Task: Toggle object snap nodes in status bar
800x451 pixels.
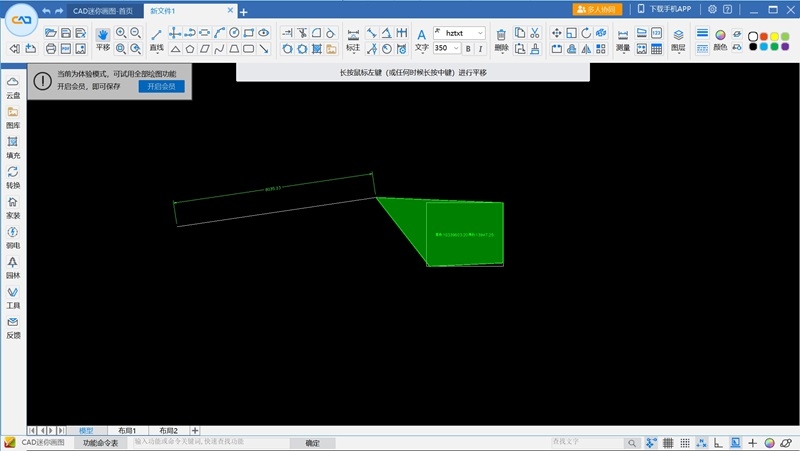Action: pos(651,443)
